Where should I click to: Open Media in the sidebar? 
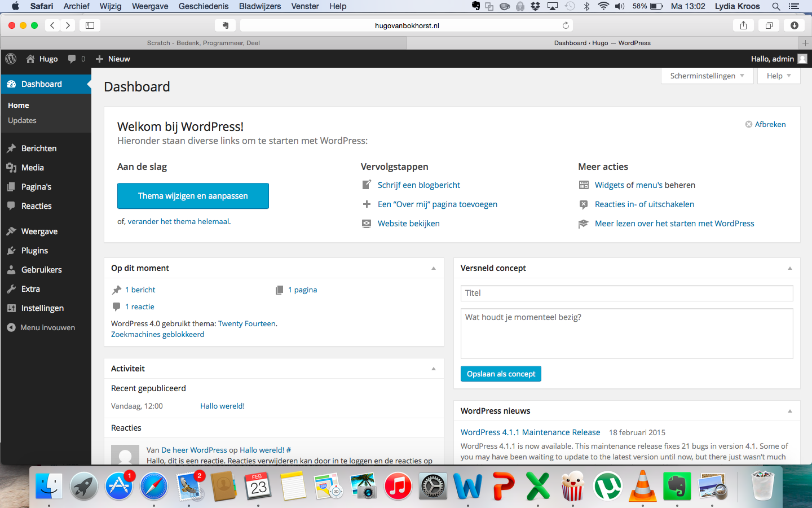pyautogui.click(x=46, y=168)
